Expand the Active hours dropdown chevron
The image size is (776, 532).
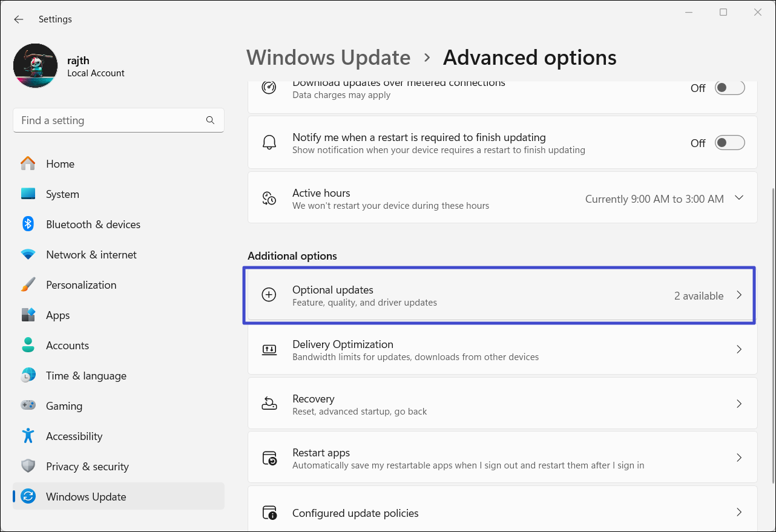[738, 198]
